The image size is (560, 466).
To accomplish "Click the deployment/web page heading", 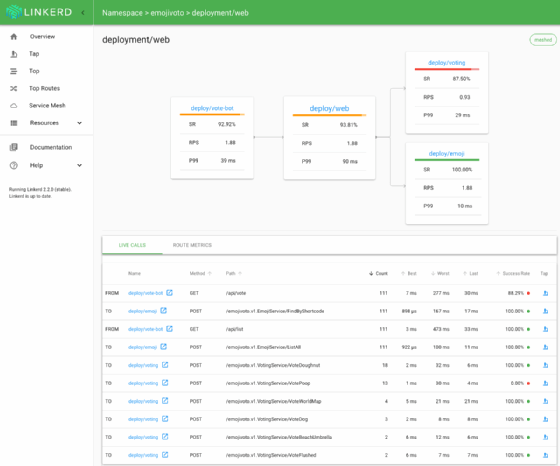I will tap(136, 40).
